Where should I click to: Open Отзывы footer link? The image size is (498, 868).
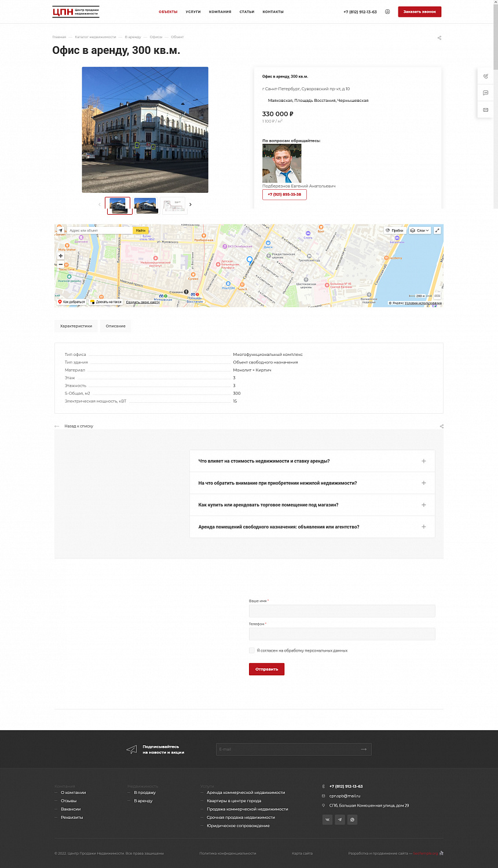click(68, 801)
